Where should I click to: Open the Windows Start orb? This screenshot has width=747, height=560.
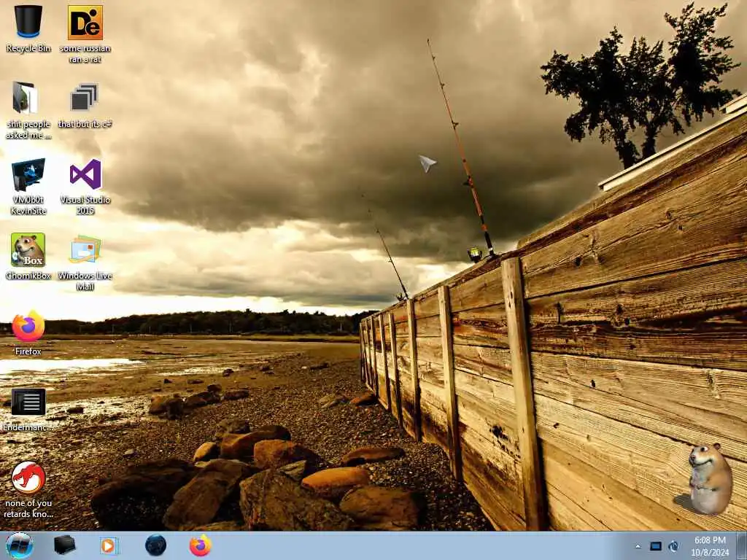pyautogui.click(x=20, y=545)
